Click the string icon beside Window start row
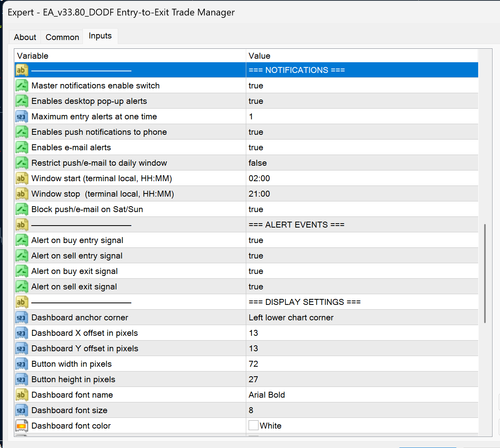Screen dimensions: 500x448 [22, 178]
